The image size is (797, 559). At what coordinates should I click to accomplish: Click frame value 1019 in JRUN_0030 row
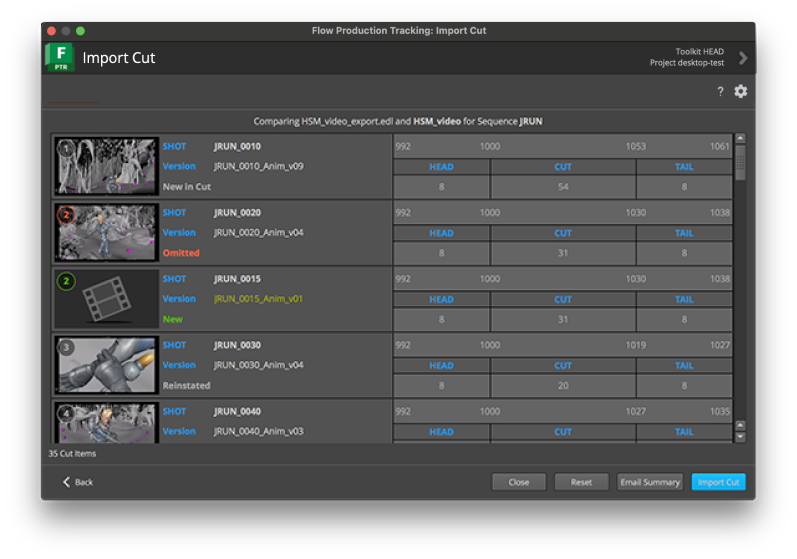tap(635, 345)
